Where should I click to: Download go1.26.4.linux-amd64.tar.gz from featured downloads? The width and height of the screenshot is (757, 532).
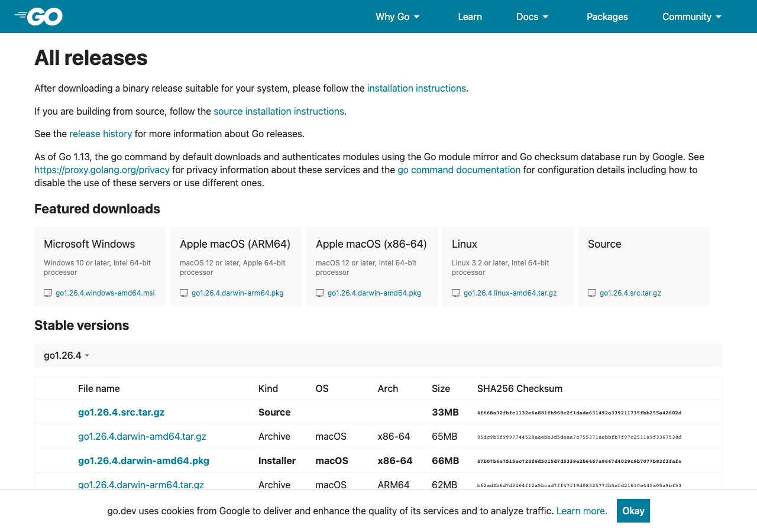coord(510,293)
